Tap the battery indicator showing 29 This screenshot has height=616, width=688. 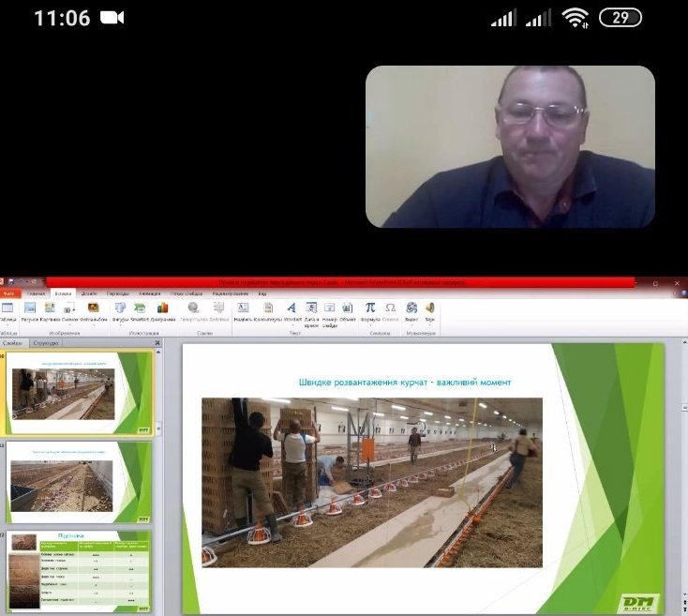coord(621,18)
